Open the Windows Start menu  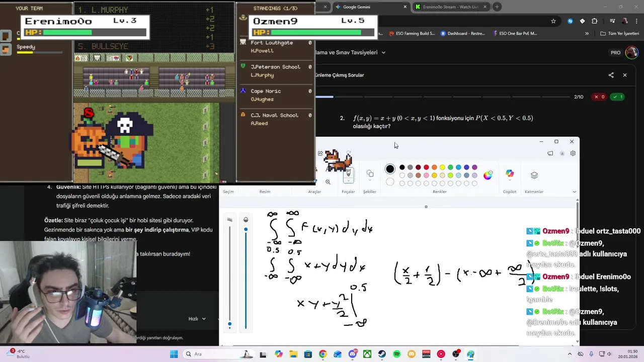tap(174, 354)
